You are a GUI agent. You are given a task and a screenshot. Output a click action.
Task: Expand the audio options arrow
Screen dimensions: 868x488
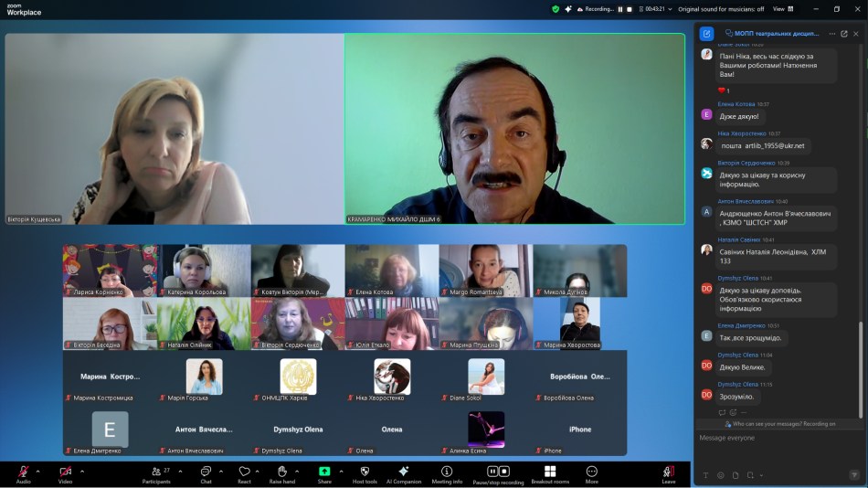coord(40,472)
